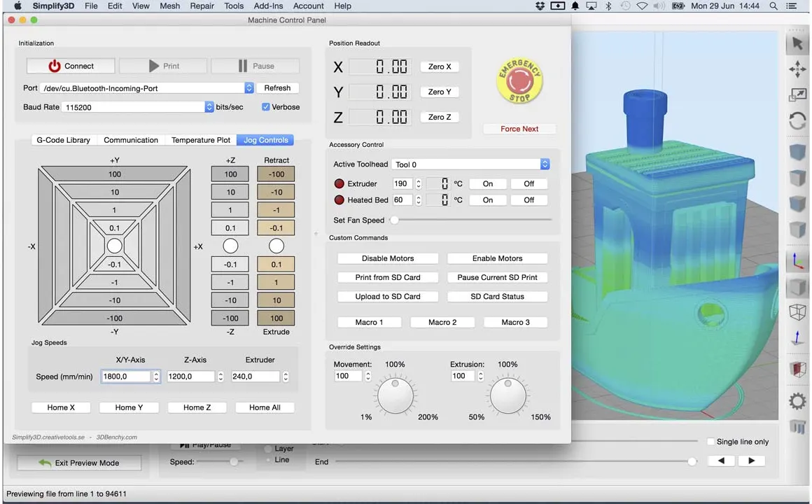Open the Active Toolhead dropdown
The image size is (812, 504).
pyautogui.click(x=545, y=164)
